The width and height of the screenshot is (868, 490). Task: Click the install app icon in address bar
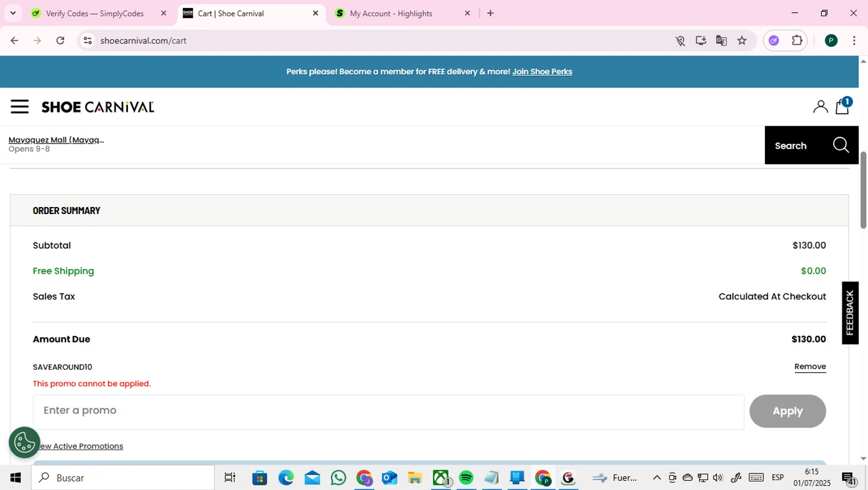(x=701, y=40)
